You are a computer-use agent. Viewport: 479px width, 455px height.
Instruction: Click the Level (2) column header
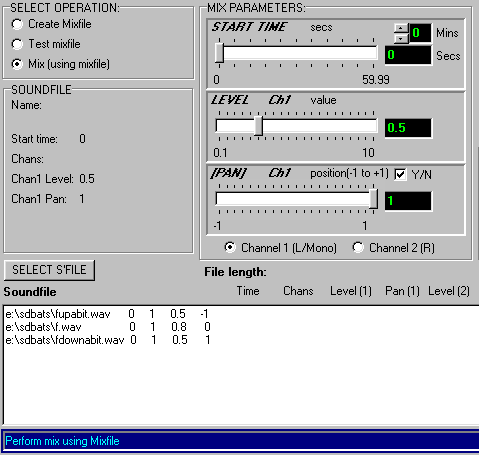pos(449,291)
